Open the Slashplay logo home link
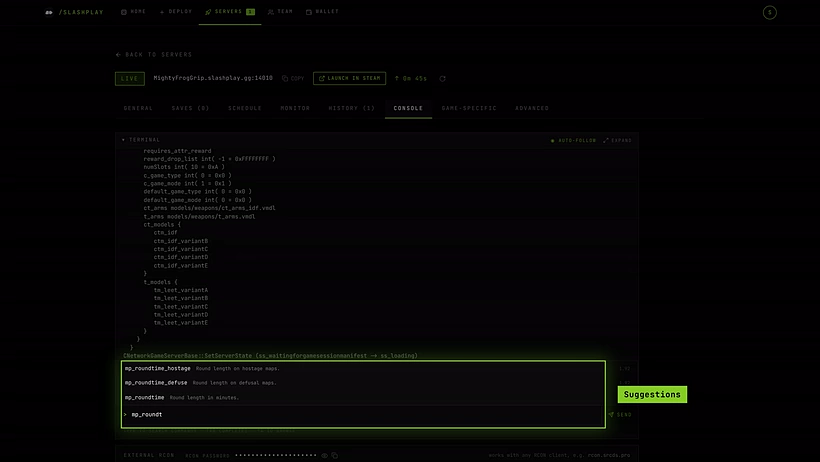 tap(74, 12)
